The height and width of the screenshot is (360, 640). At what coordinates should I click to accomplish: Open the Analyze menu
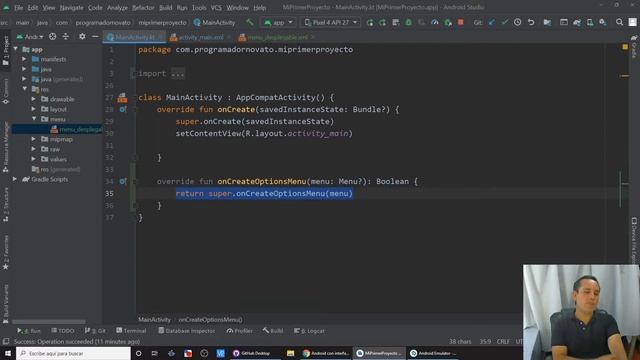117,7
